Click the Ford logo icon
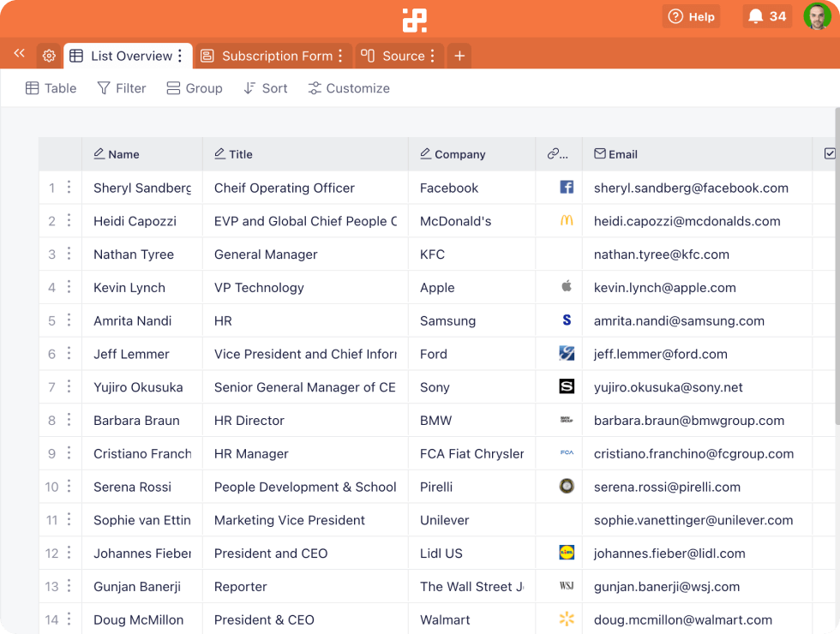The height and width of the screenshot is (634, 840). 567,353
